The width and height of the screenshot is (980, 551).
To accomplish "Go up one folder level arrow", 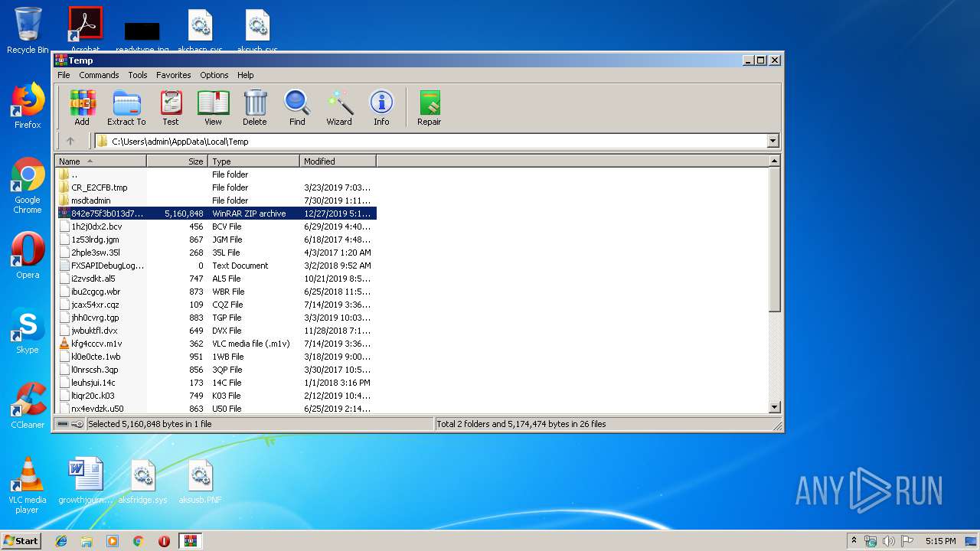I will coord(70,141).
